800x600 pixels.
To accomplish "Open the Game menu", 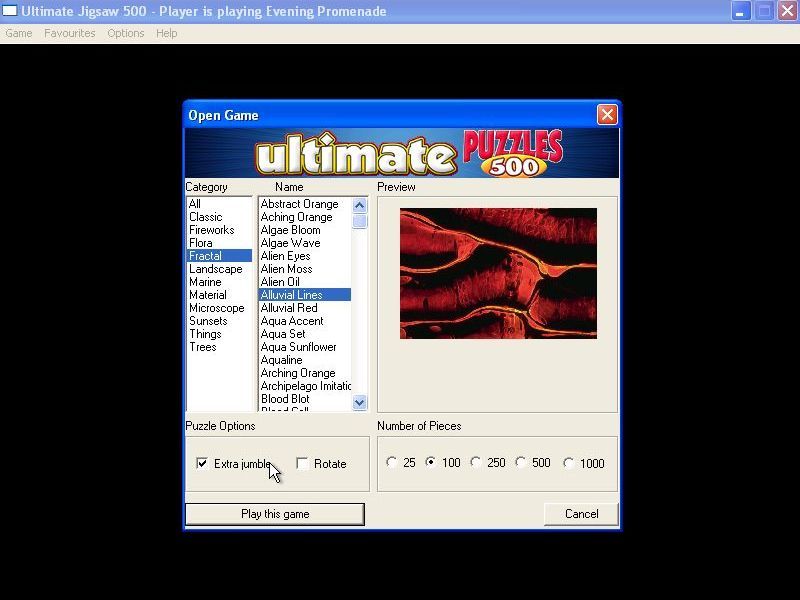I will pyautogui.click(x=18, y=33).
